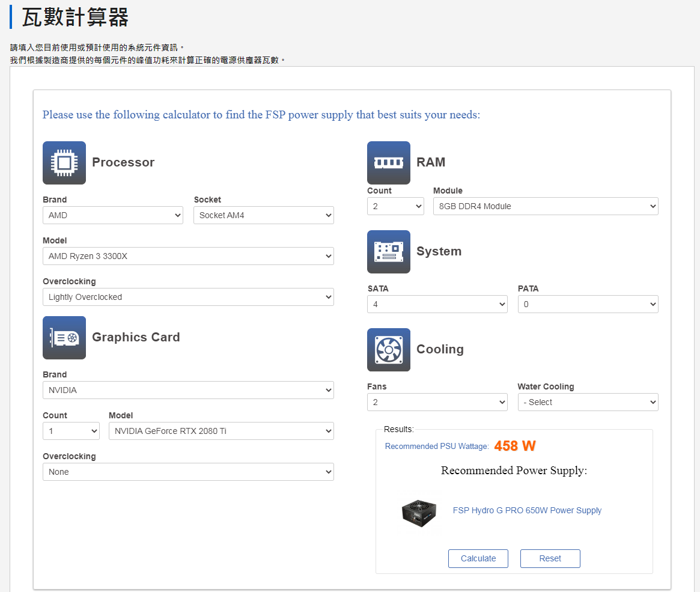Open the Socket AM4 dropdown
700x592 pixels.
[x=264, y=215]
